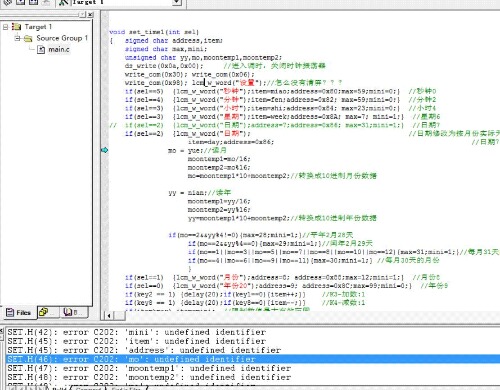Open main.c in the project tree

pos(59,50)
